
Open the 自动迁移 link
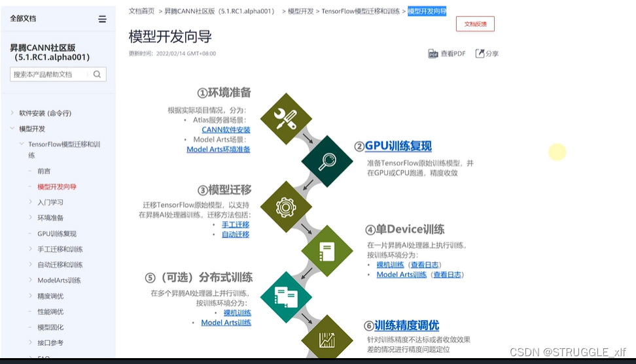236,235
